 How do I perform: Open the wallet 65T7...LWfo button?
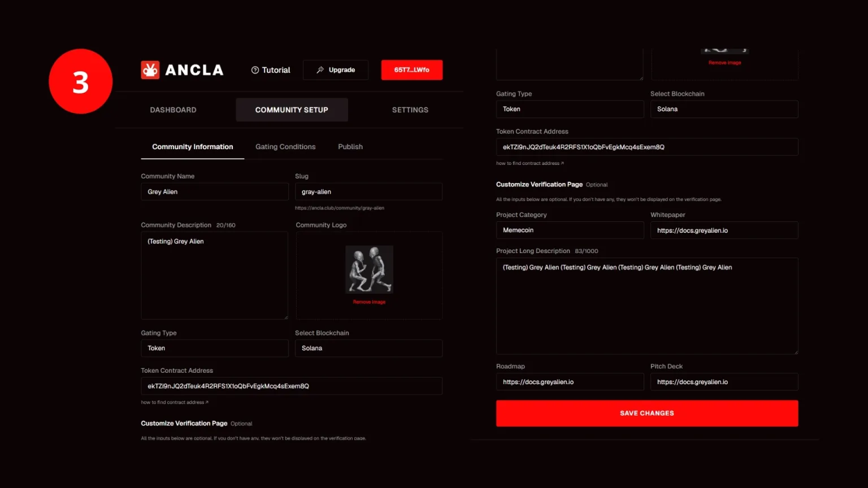(412, 70)
